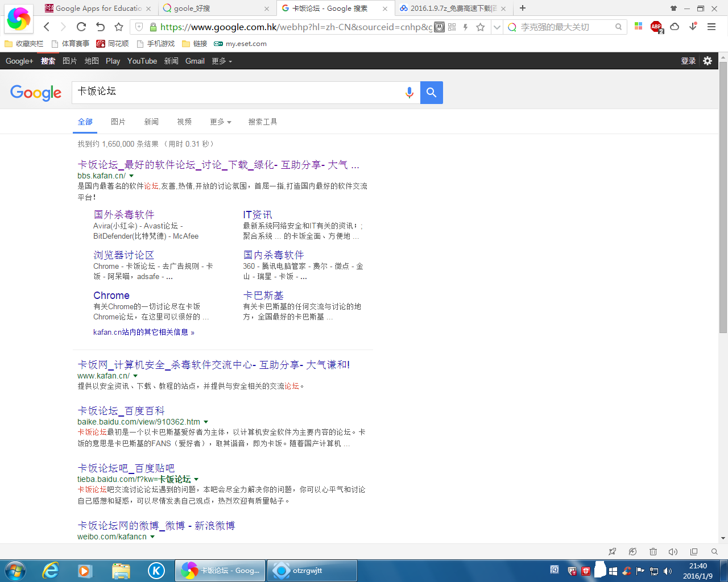Select the 视频 results tab

[184, 122]
